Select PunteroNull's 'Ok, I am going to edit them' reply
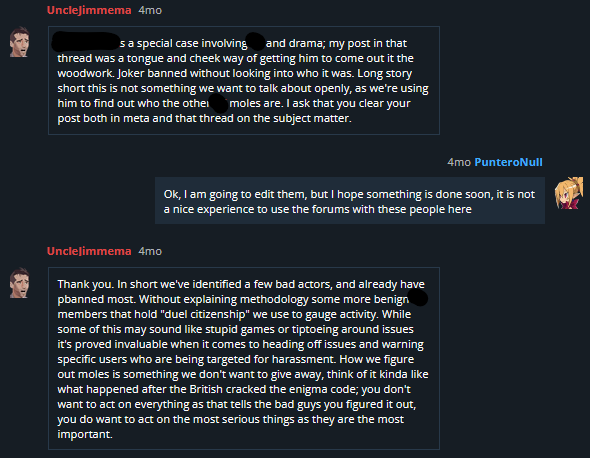This screenshot has width=590, height=458. pos(350,201)
